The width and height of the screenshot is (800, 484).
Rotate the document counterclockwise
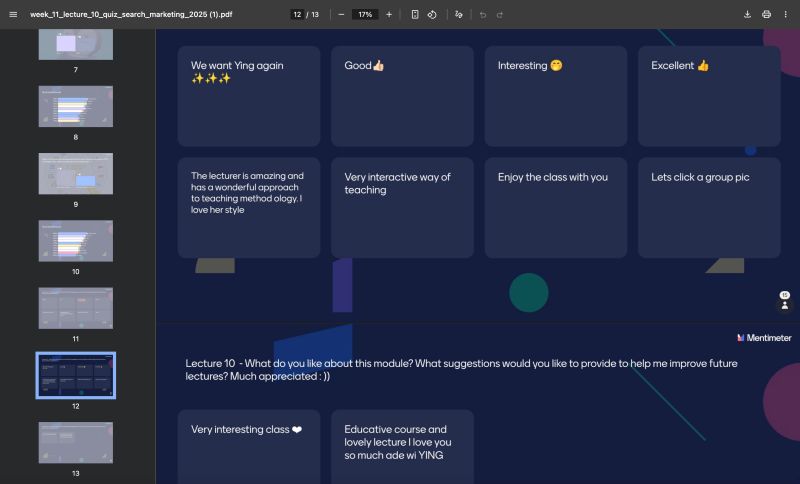(432, 14)
